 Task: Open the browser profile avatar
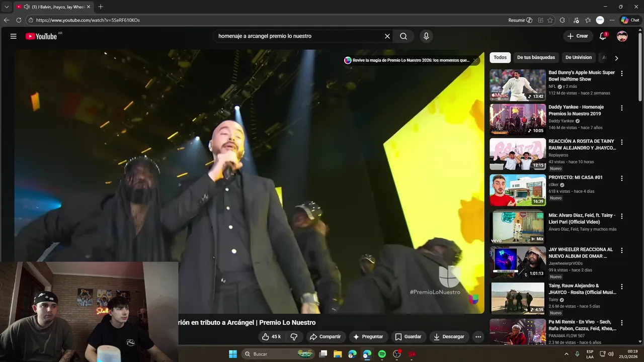pyautogui.click(x=600, y=20)
